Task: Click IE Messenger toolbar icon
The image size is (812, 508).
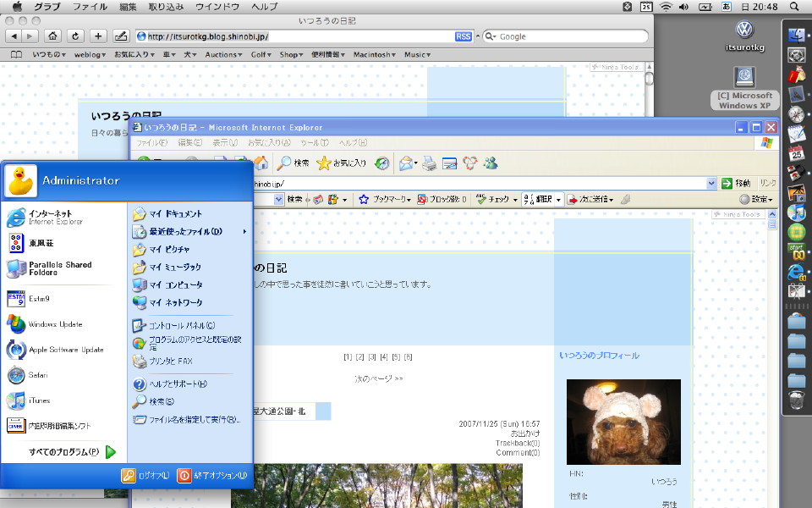Action: 491,163
